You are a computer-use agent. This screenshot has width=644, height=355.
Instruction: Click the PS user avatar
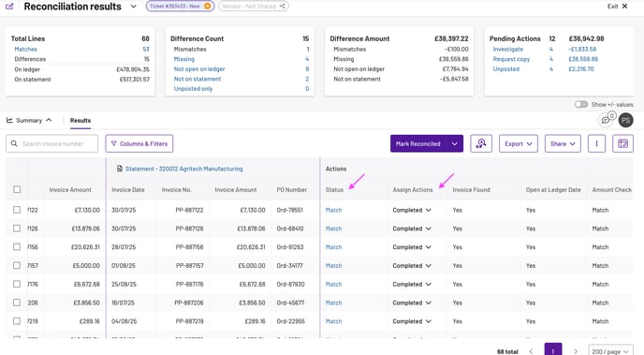pyautogui.click(x=625, y=120)
